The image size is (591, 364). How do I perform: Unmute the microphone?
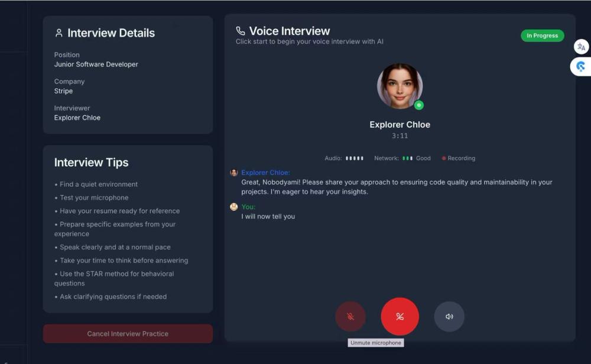[x=350, y=316]
